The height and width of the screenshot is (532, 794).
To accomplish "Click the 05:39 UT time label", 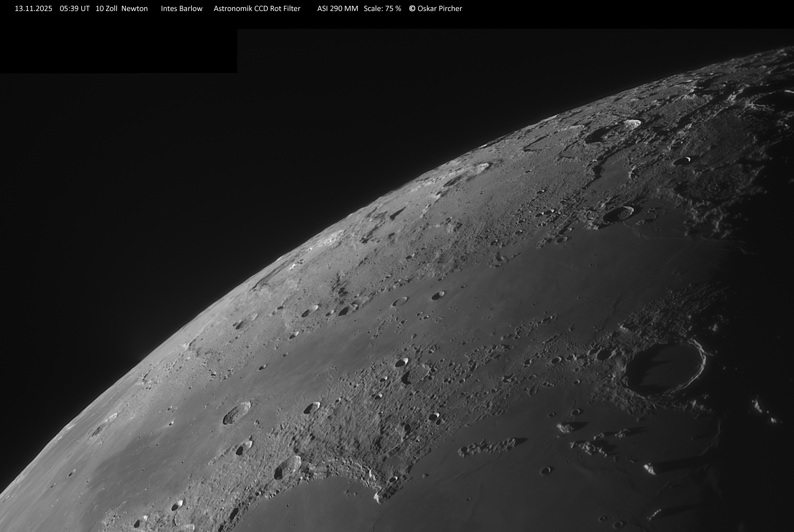I will (x=74, y=9).
